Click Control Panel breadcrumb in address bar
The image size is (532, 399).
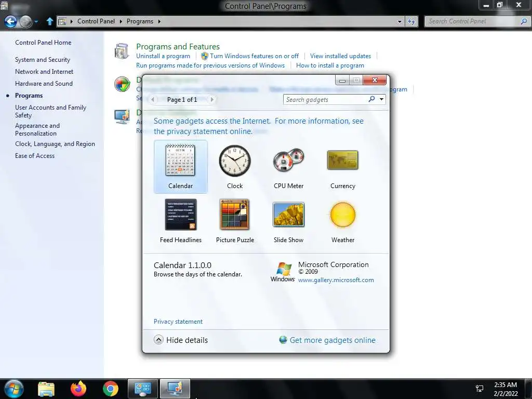coord(96,21)
